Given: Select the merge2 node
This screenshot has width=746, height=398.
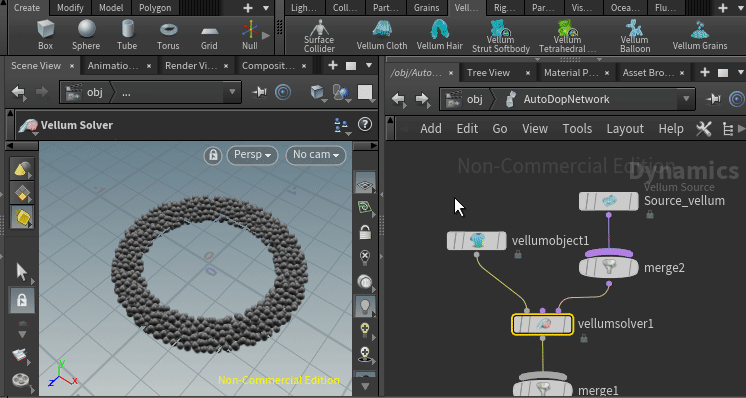Looking at the screenshot, I should pos(609,267).
